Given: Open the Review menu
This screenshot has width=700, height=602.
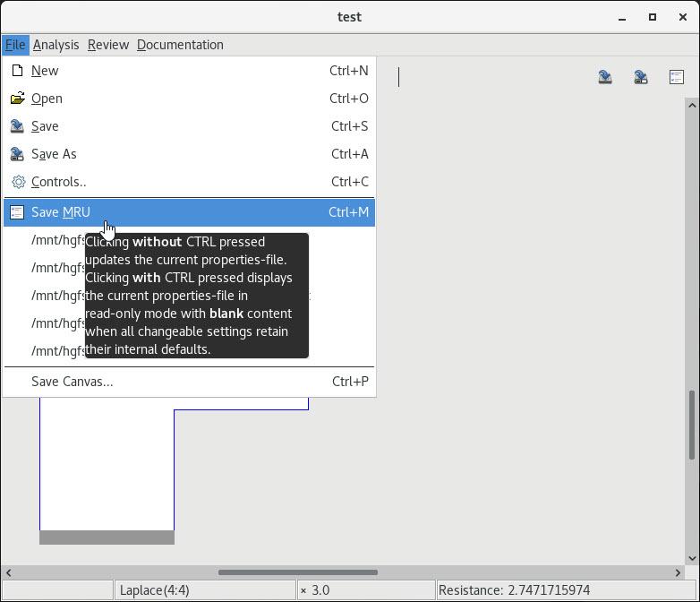Looking at the screenshot, I should pyautogui.click(x=107, y=45).
